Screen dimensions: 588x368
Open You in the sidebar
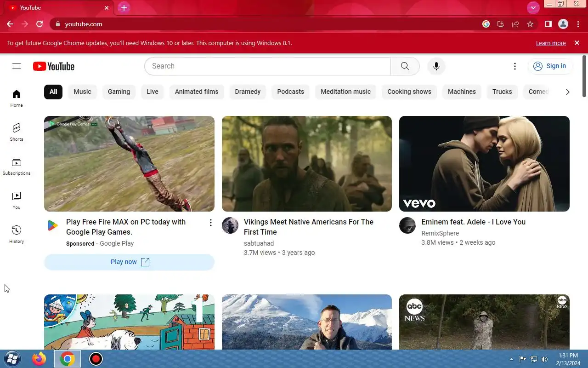pos(17,200)
